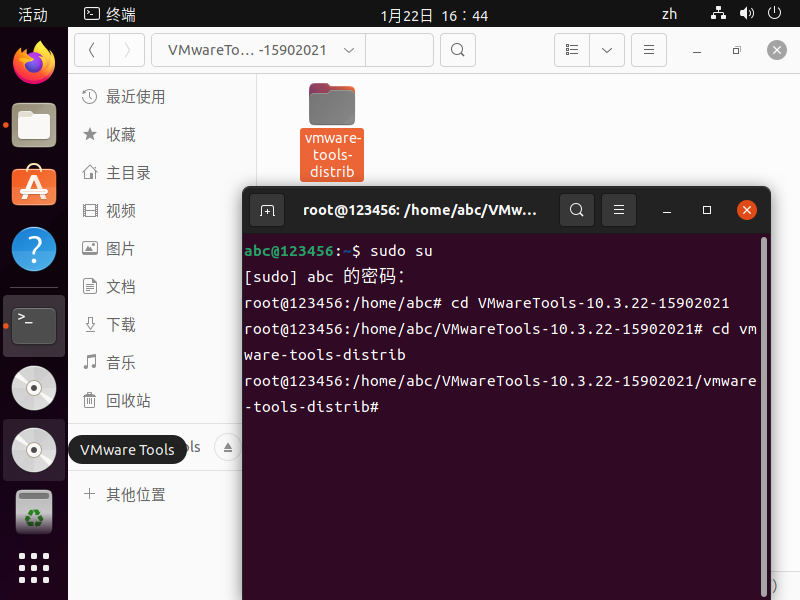
Task: Click the file manager search icon
Action: [458, 50]
